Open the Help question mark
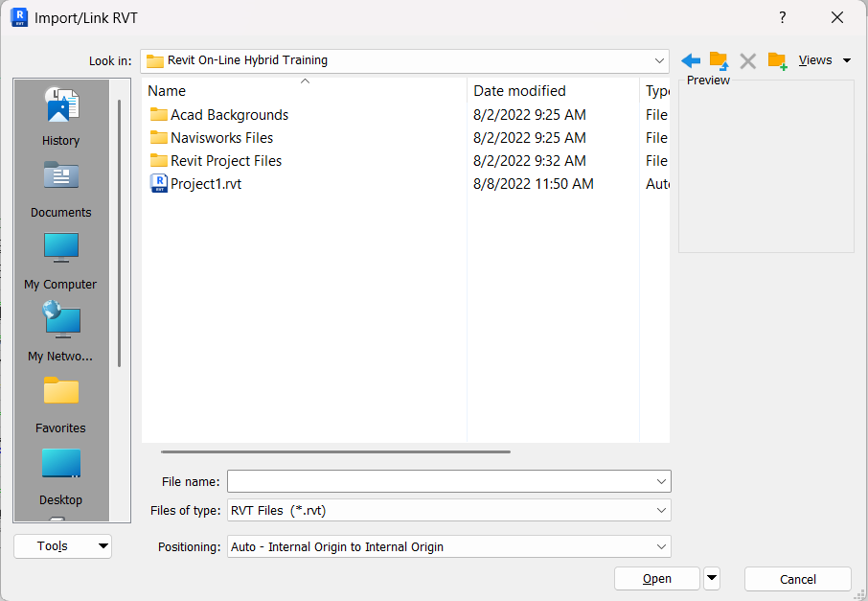The image size is (868, 601). click(x=782, y=17)
